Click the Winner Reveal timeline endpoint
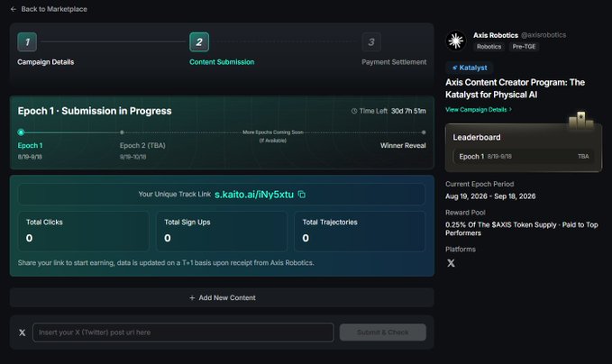The height and width of the screenshot is (364, 612). click(x=424, y=132)
